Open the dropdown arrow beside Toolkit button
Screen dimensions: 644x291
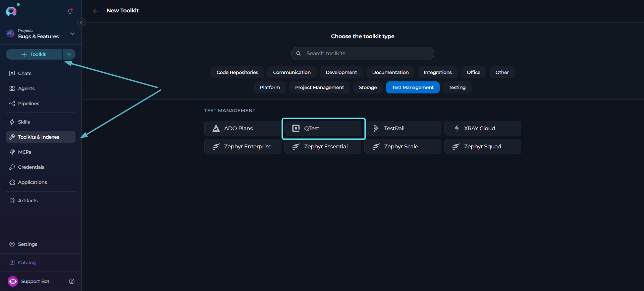[x=69, y=54]
